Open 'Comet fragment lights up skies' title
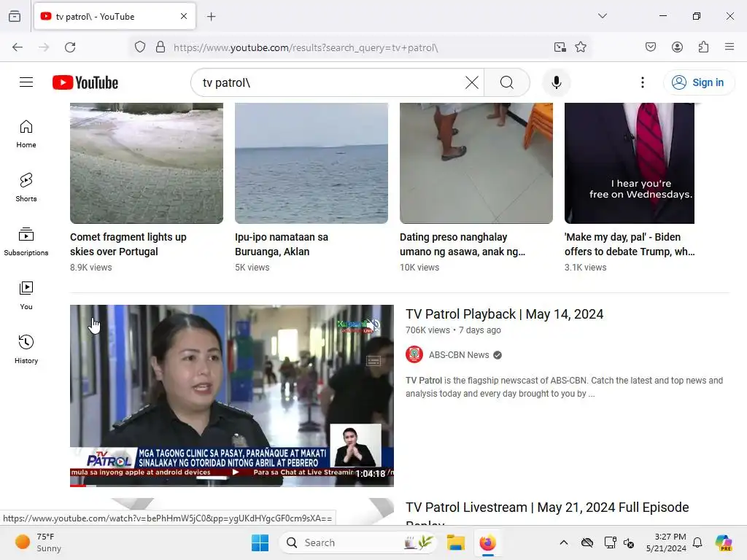 pos(128,244)
